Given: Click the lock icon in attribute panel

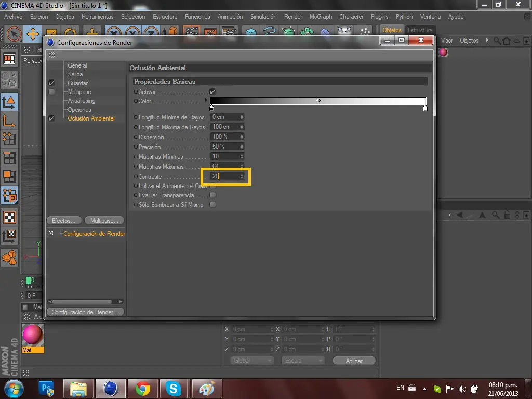Looking at the screenshot, I should tap(507, 215).
